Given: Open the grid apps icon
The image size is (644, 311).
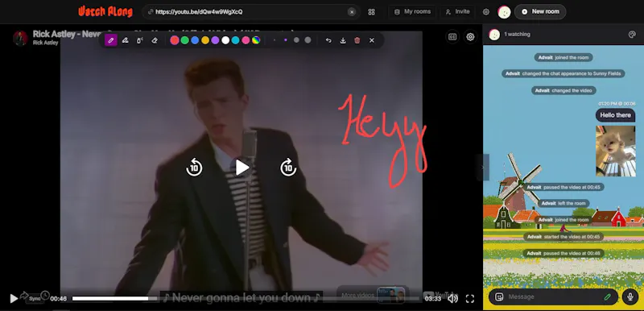Looking at the screenshot, I should (x=371, y=12).
